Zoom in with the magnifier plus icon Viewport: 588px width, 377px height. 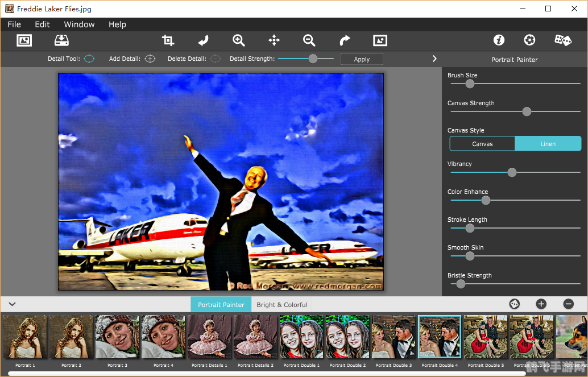click(x=239, y=40)
